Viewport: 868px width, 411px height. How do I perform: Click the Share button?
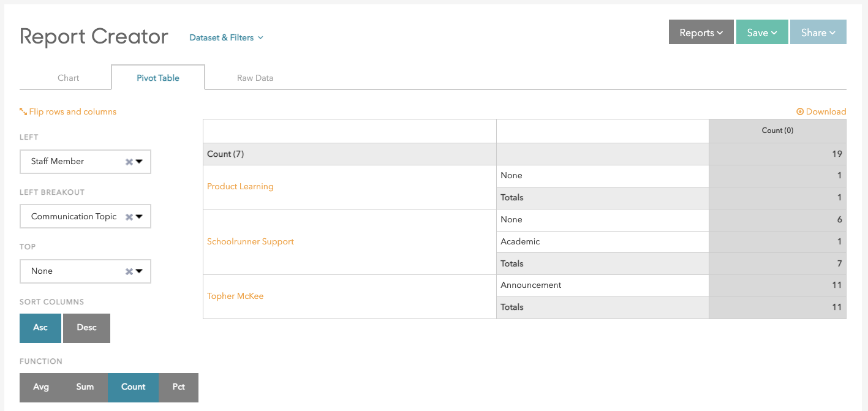[818, 32]
